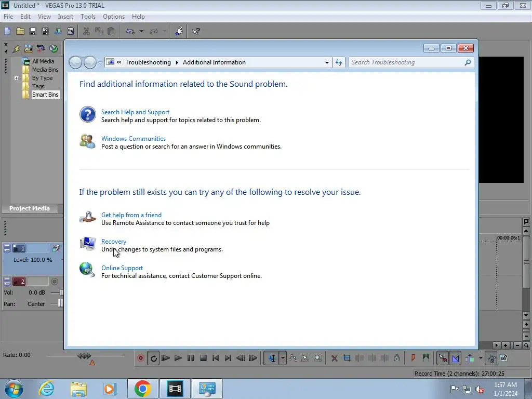Screen dimensions: 532x399
Task: Expand the By Type tree node
Action: point(16,78)
